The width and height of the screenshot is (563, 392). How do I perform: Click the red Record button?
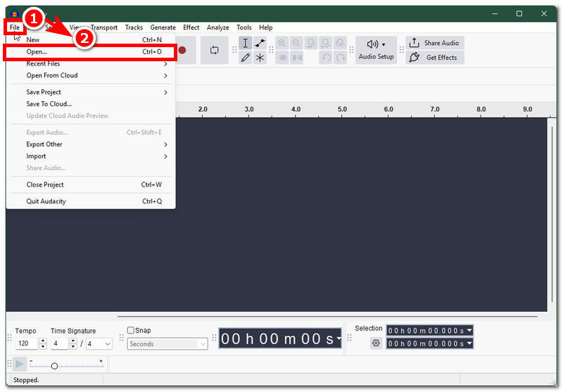click(x=182, y=50)
